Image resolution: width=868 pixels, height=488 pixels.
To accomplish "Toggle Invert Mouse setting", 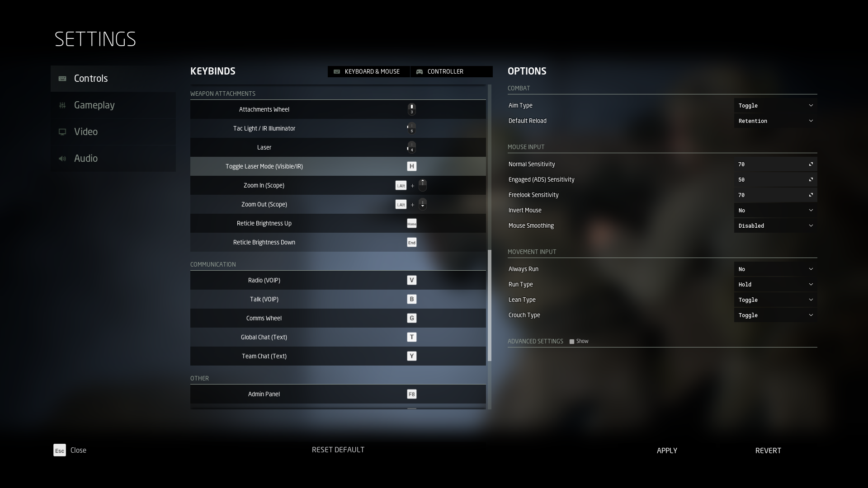I will tap(775, 210).
